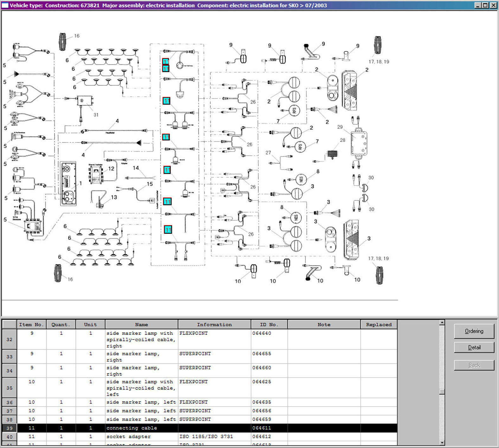The width and height of the screenshot is (499, 448).
Task: Click the Ordering button
Action: 474,331
